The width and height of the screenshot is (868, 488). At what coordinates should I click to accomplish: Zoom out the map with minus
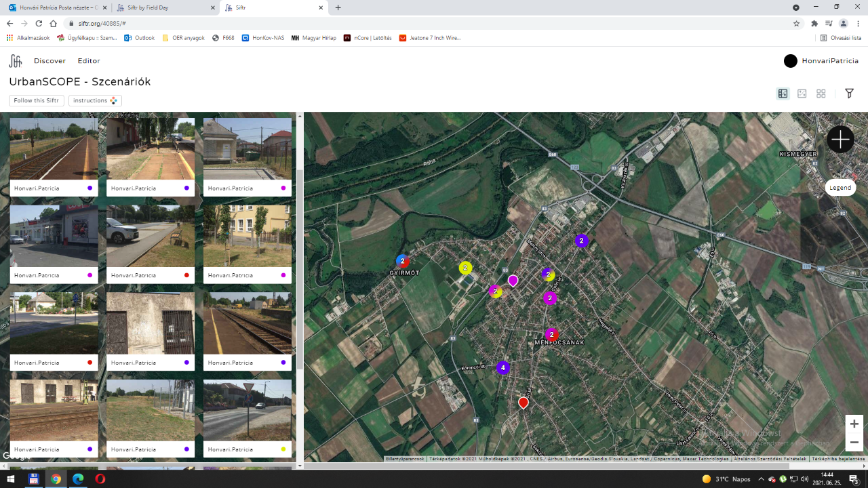pyautogui.click(x=854, y=443)
